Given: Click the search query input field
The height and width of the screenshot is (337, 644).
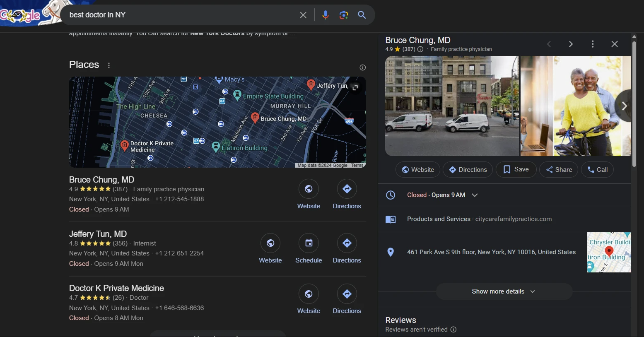Looking at the screenshot, I should pos(178,15).
